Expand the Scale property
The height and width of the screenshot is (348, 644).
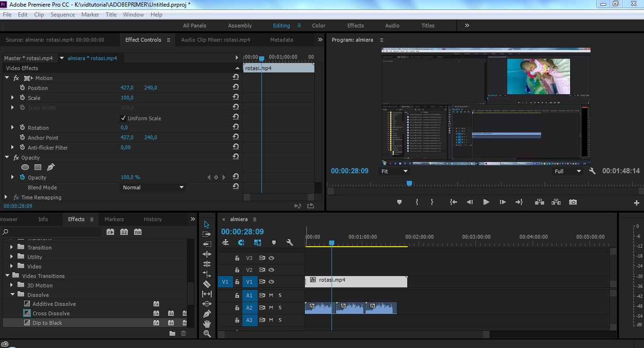13,98
